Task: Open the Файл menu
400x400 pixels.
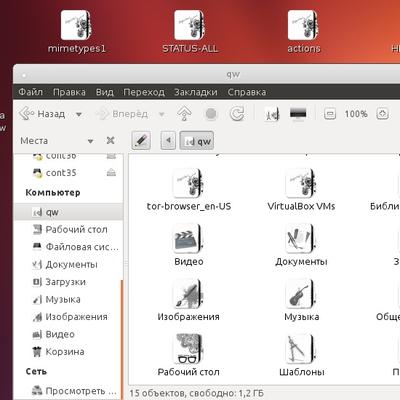Action: [31, 92]
